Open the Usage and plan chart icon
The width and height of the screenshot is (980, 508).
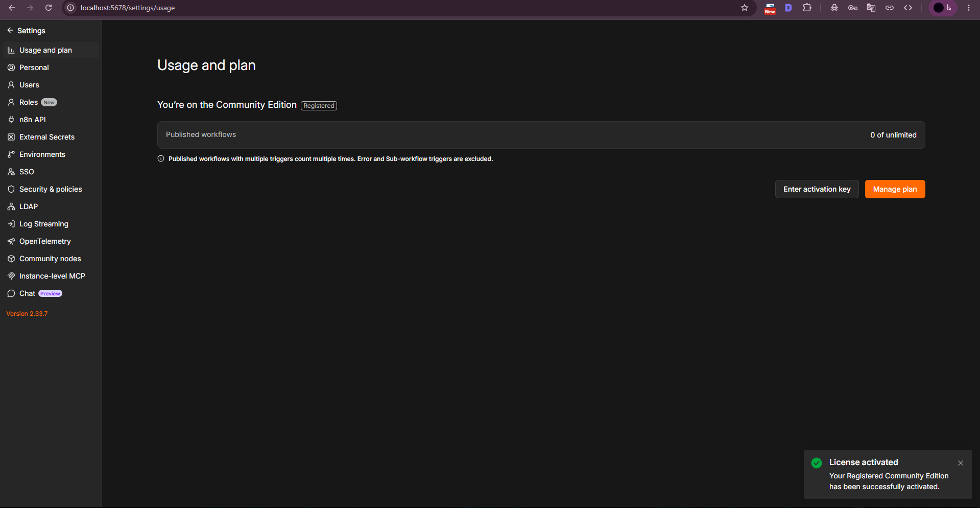(11, 50)
